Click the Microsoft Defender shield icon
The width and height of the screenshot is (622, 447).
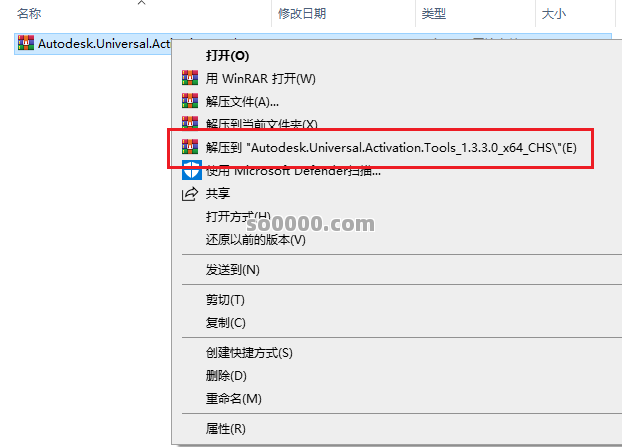click(189, 171)
